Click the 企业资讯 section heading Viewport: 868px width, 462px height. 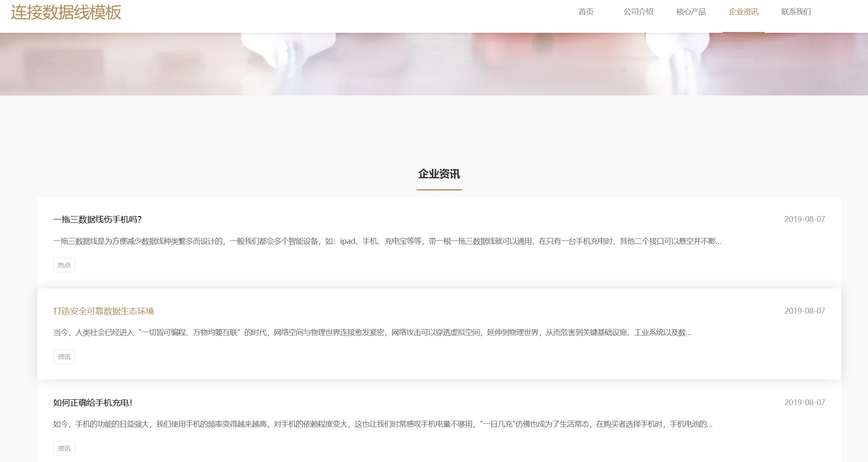click(x=439, y=174)
